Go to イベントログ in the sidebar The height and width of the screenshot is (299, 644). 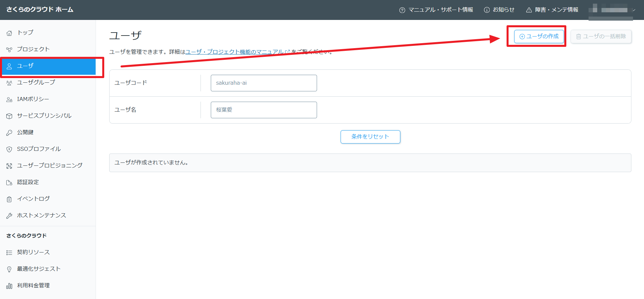tap(33, 199)
